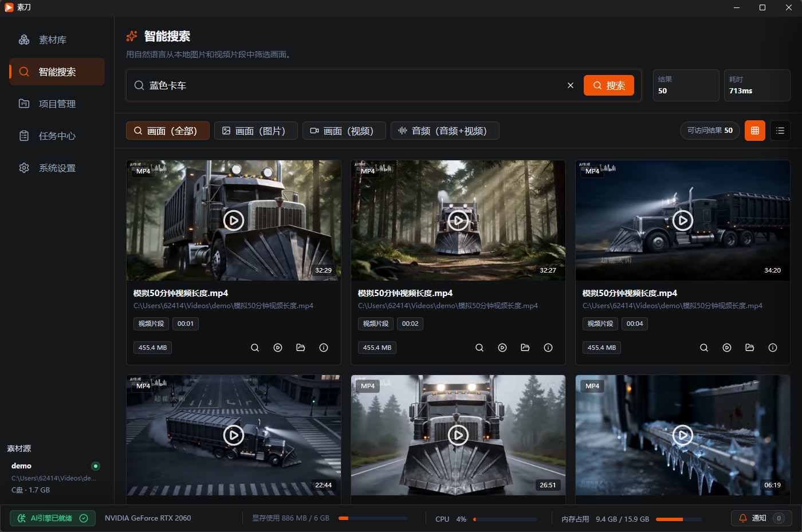Select the 画面（图片）filter tab
The width and height of the screenshot is (802, 532).
click(x=256, y=131)
